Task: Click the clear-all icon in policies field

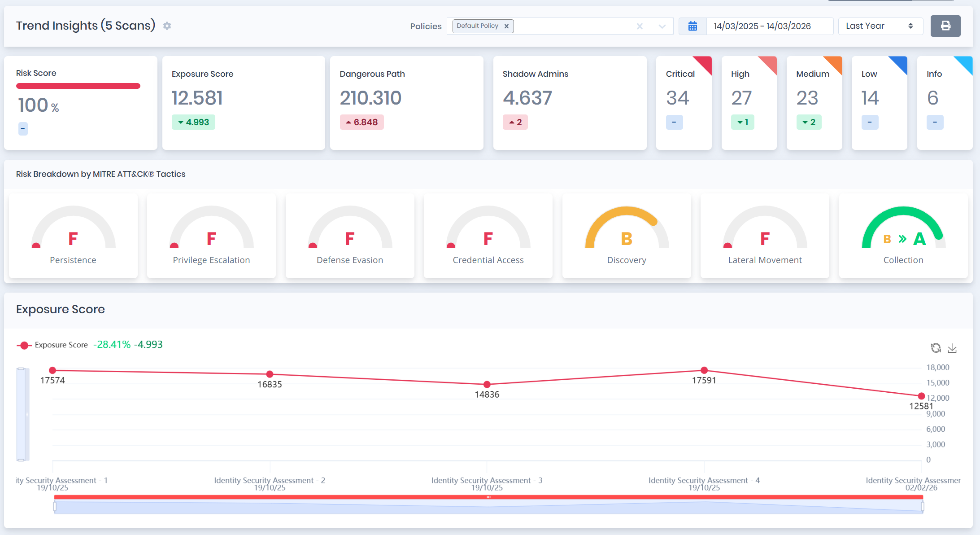Action: [x=640, y=26]
